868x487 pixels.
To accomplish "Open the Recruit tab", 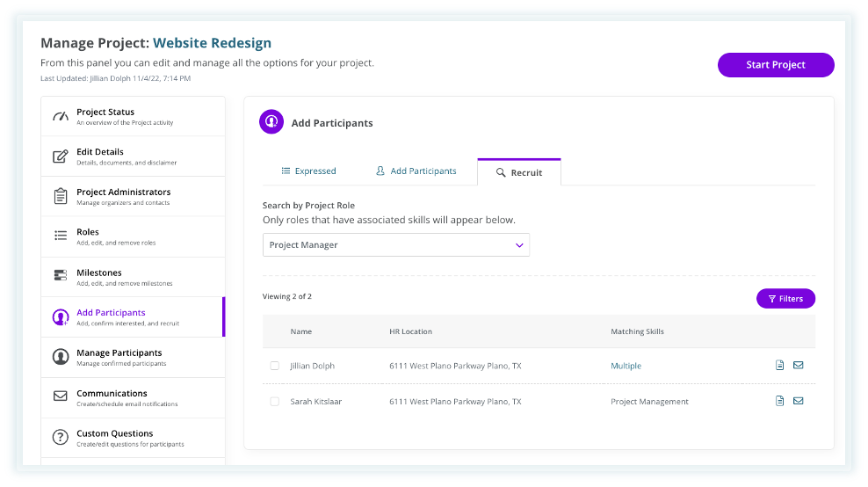I will tap(519, 173).
